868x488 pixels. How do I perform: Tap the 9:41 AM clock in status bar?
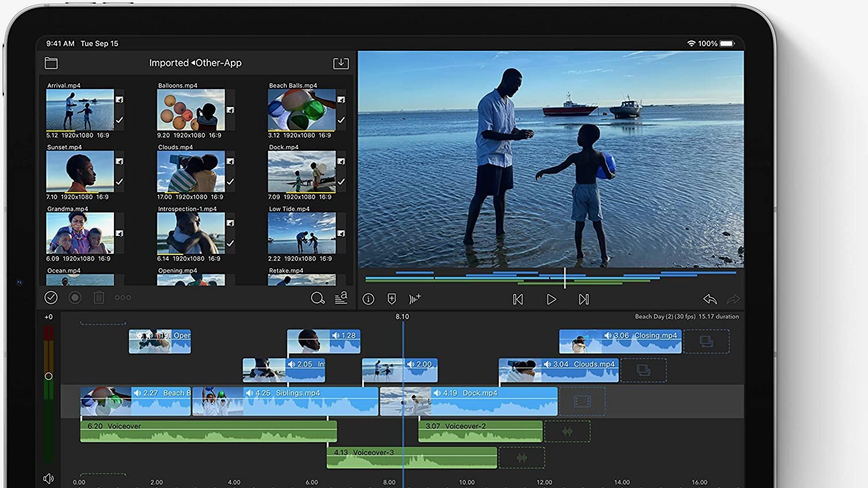click(60, 43)
